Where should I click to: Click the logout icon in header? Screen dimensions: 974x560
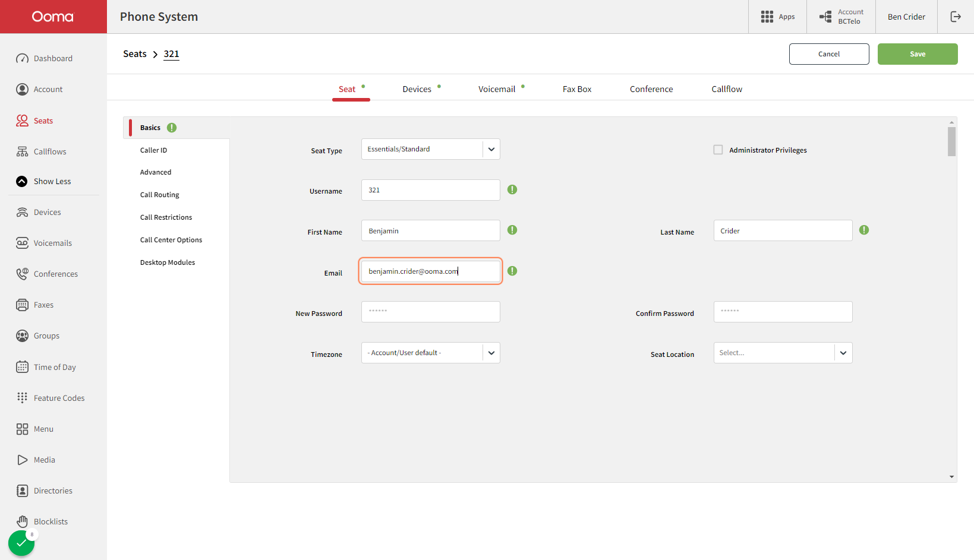pyautogui.click(x=956, y=17)
